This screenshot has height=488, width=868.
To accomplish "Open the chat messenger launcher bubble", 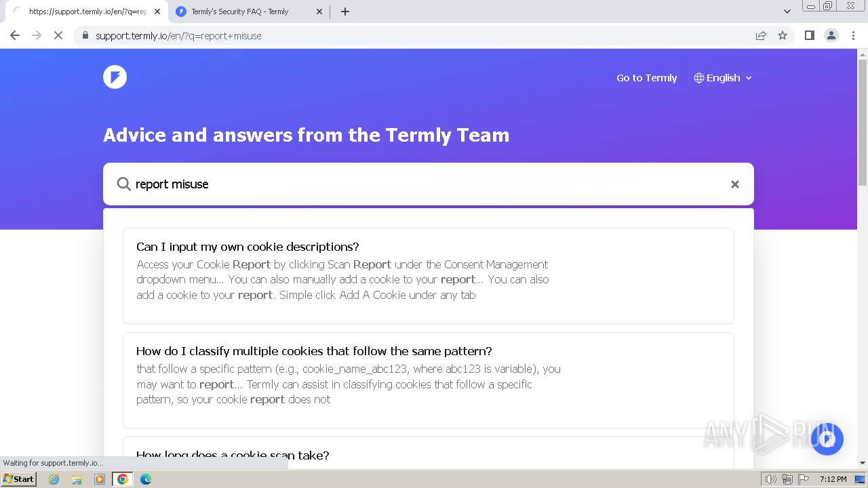I will coord(827,439).
